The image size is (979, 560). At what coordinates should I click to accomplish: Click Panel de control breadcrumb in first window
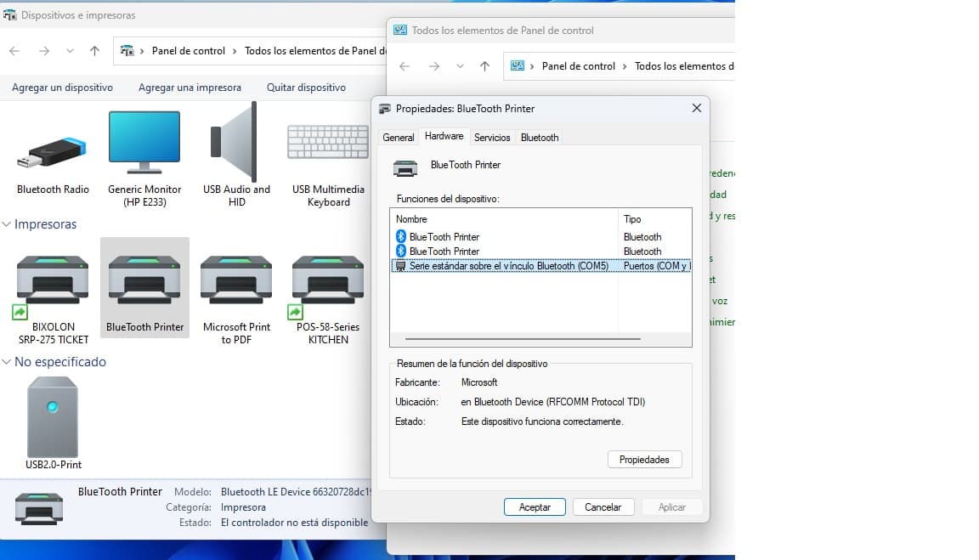pyautogui.click(x=188, y=51)
